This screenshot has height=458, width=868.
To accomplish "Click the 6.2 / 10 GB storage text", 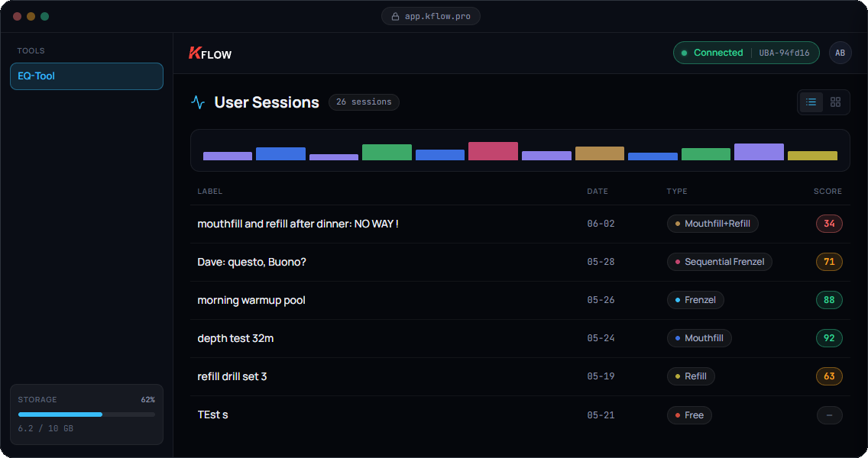I will pyautogui.click(x=45, y=429).
